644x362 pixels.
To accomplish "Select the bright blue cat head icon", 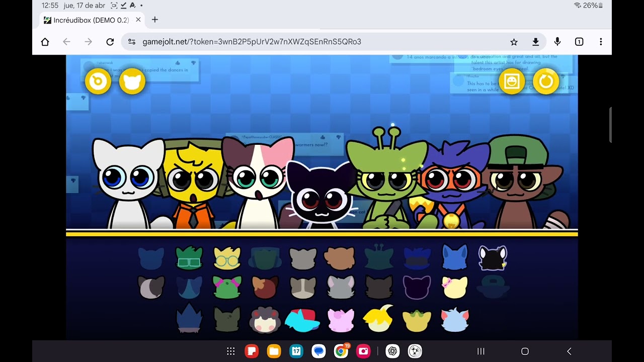I will pos(455,257).
